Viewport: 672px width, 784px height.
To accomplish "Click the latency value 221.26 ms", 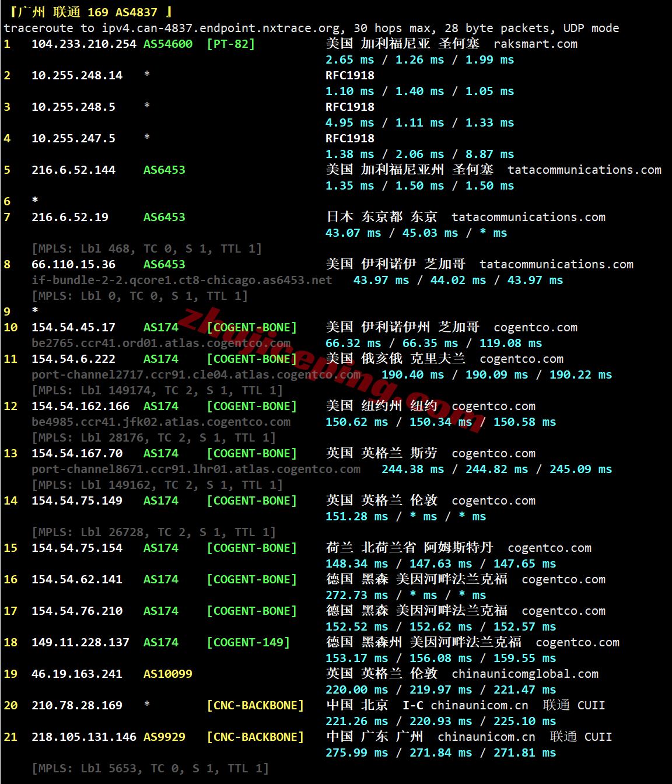I will (357, 721).
